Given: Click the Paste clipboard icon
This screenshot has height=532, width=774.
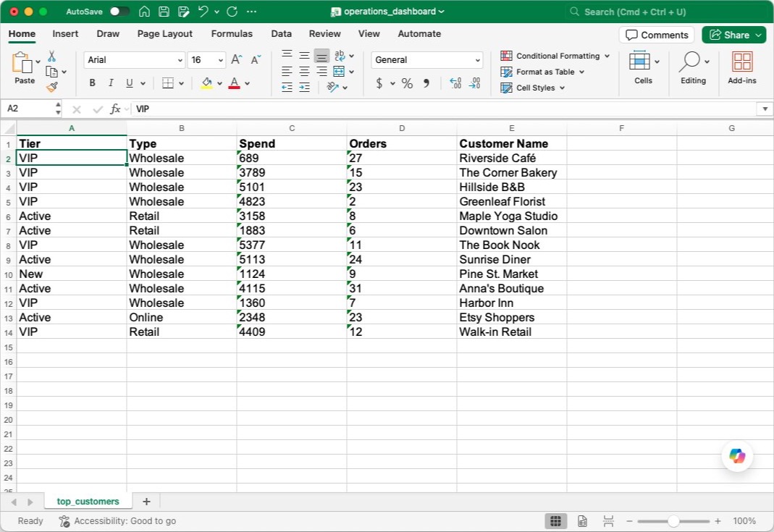Looking at the screenshot, I should click(21, 63).
